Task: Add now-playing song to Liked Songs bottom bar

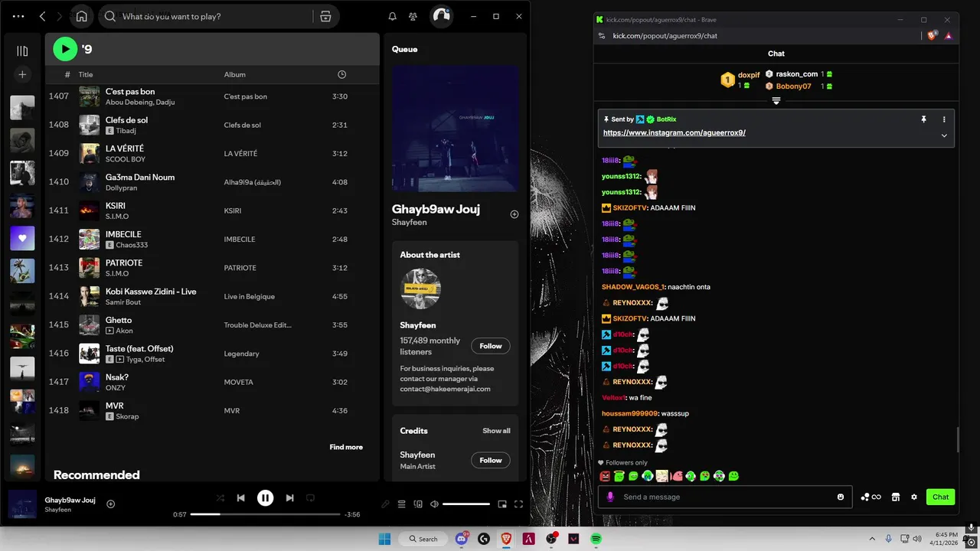Action: point(111,504)
